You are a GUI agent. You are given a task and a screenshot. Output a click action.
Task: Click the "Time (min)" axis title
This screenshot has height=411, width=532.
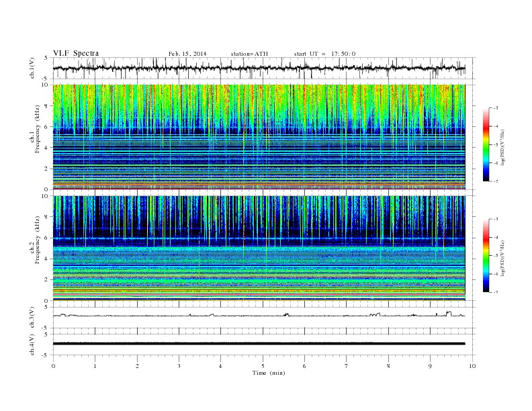coord(269,373)
